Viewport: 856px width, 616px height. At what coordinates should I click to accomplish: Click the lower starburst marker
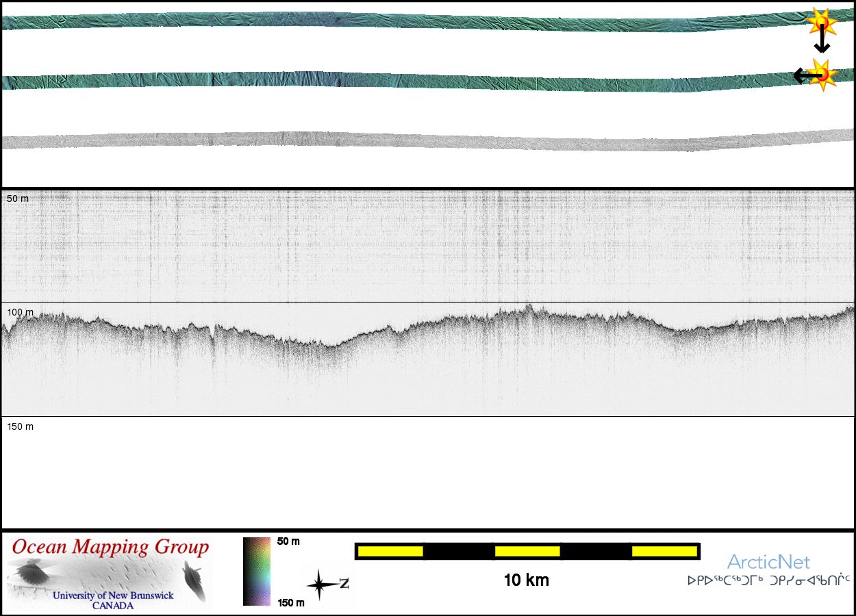(x=822, y=75)
